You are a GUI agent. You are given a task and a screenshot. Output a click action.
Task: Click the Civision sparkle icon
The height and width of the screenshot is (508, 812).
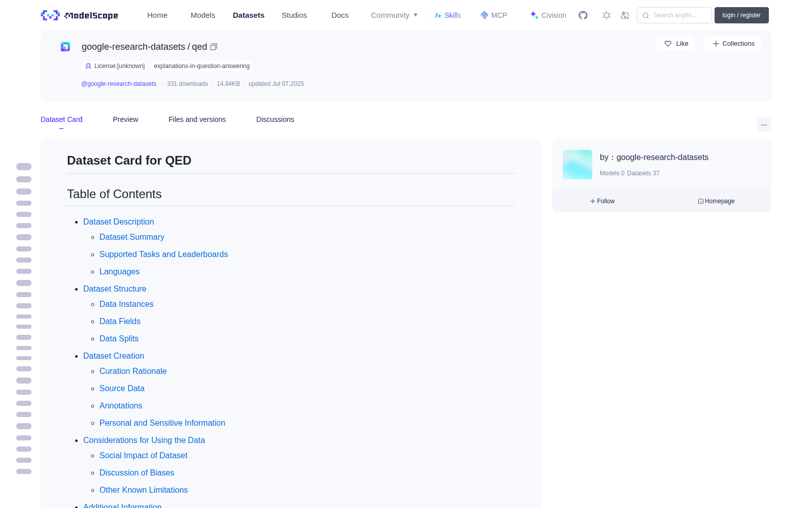point(534,15)
